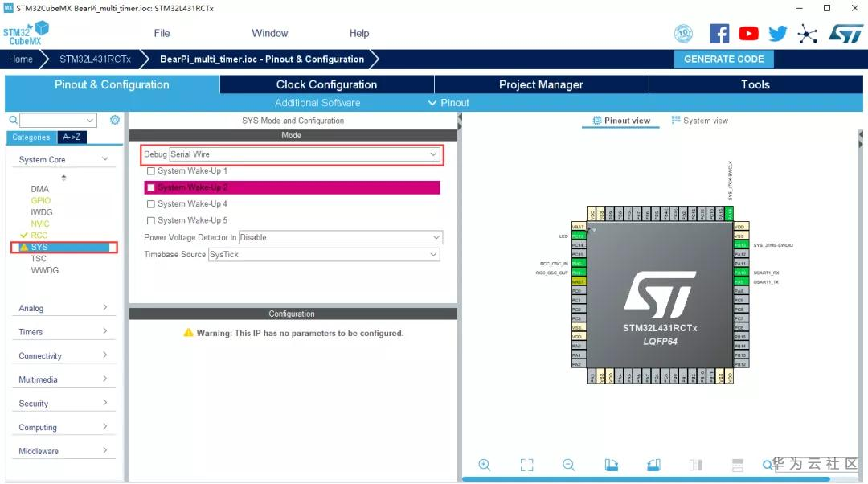Switch to A->Z list tab
The width and height of the screenshot is (868, 484).
point(72,137)
